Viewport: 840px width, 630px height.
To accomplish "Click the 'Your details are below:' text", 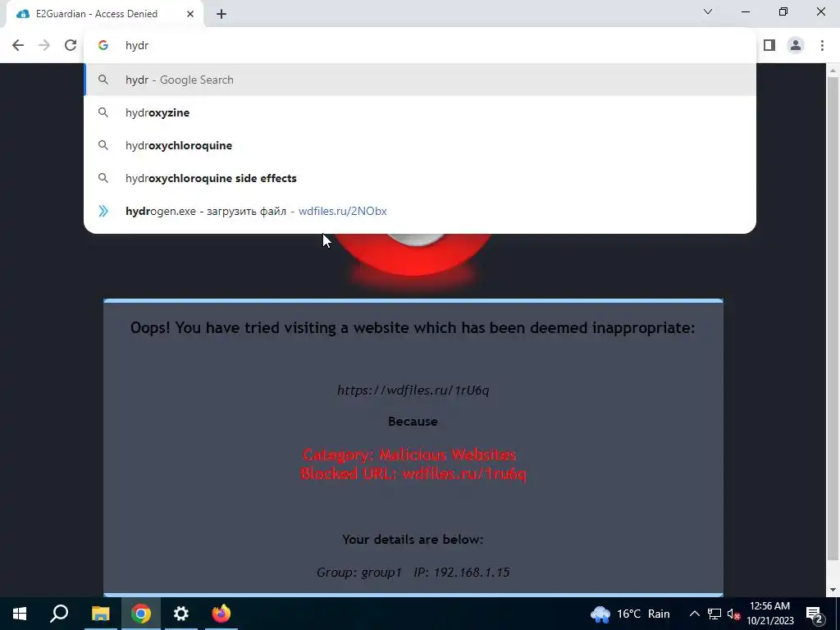I will point(413,539).
